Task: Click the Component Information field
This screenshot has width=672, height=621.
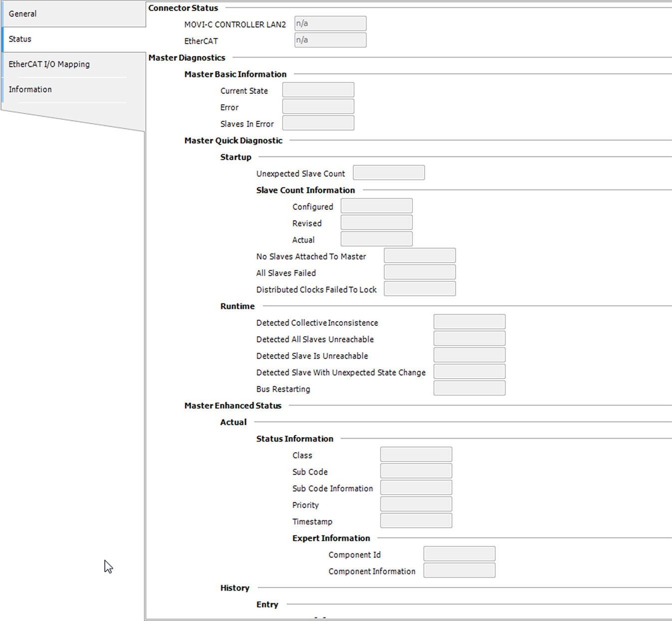Action: pyautogui.click(x=459, y=571)
